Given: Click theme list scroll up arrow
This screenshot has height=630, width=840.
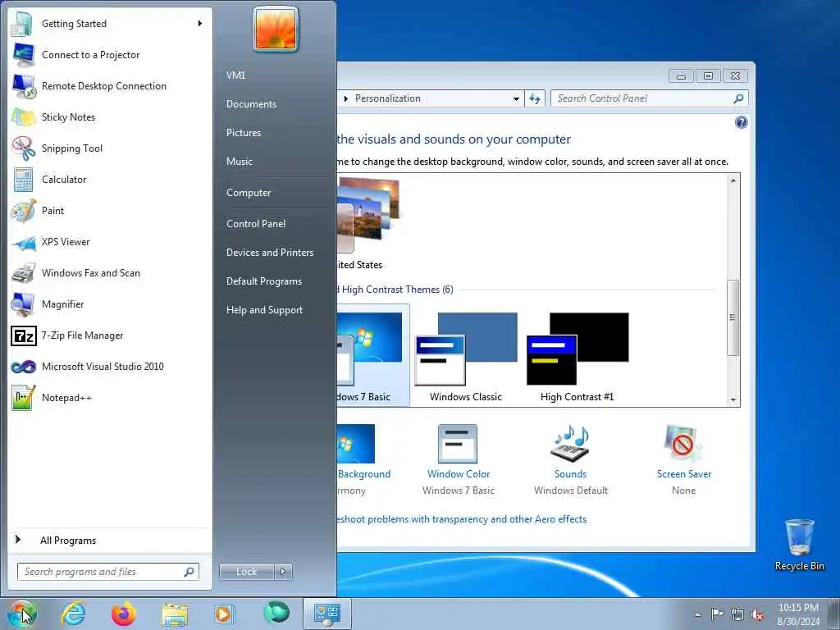Looking at the screenshot, I should 733,180.
